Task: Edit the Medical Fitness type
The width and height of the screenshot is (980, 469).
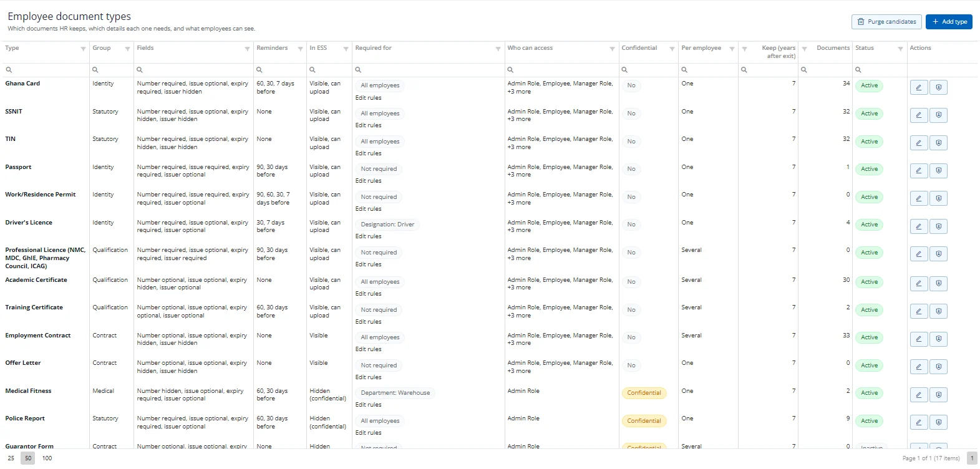Action: point(919,395)
